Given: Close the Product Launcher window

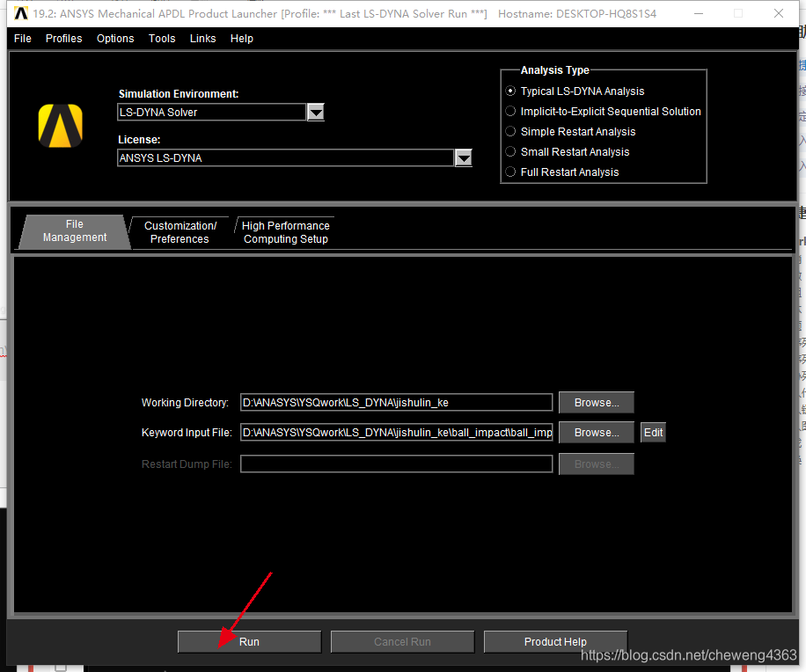Looking at the screenshot, I should 779,13.
